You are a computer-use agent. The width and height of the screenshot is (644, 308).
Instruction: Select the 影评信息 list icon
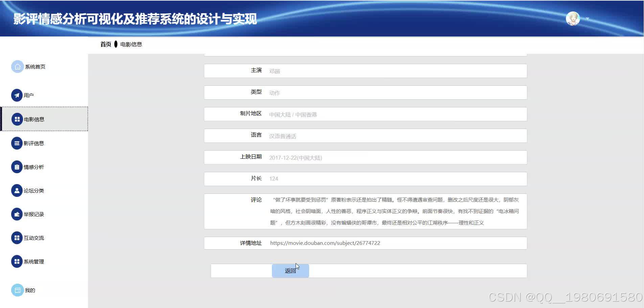17,143
